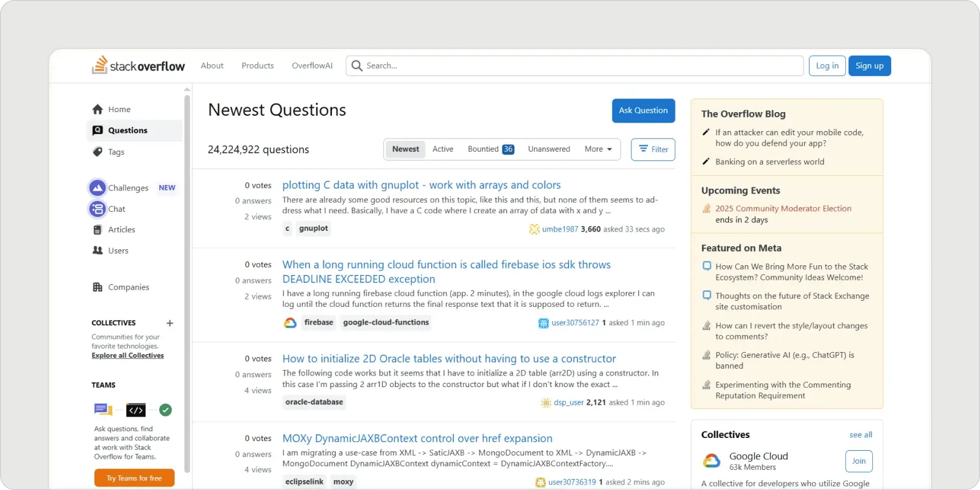Click the google-cloud-functions tag
Image resolution: width=980 pixels, height=490 pixels.
tap(386, 322)
